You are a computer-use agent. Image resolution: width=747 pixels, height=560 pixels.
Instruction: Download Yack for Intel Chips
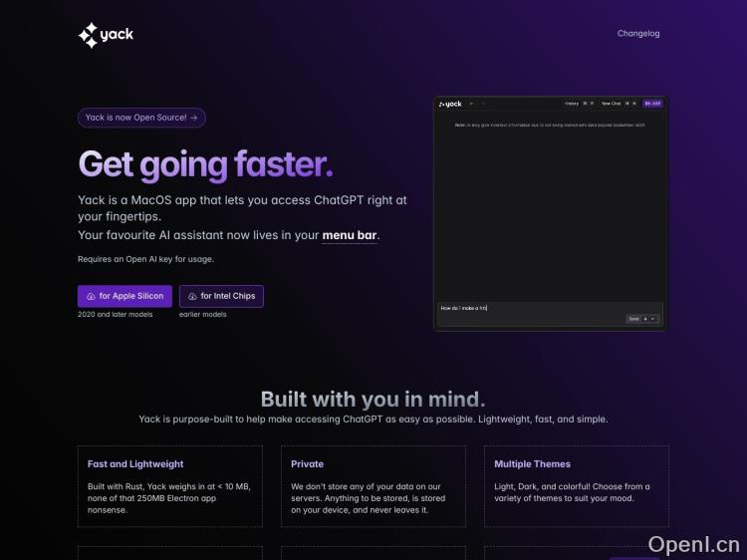coord(221,296)
